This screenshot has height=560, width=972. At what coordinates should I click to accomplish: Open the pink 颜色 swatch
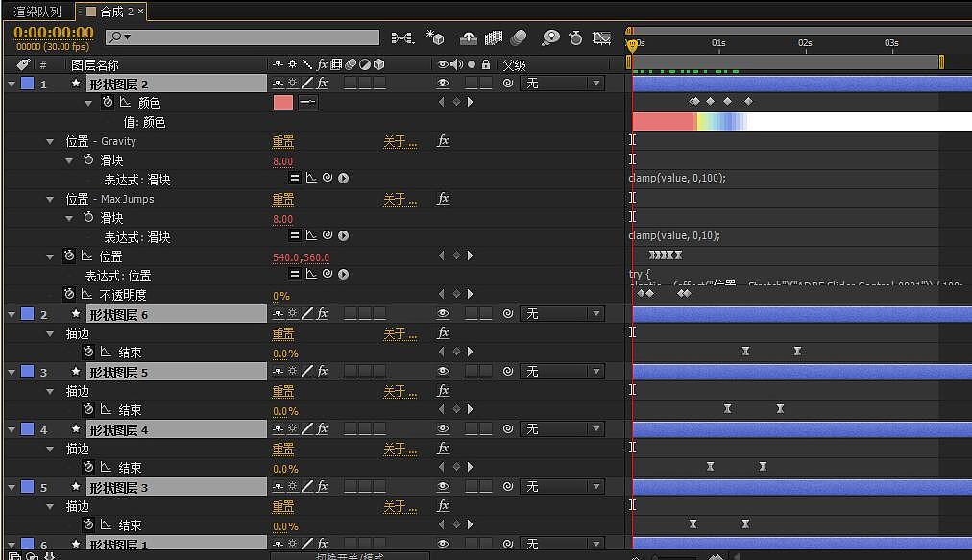[x=282, y=103]
